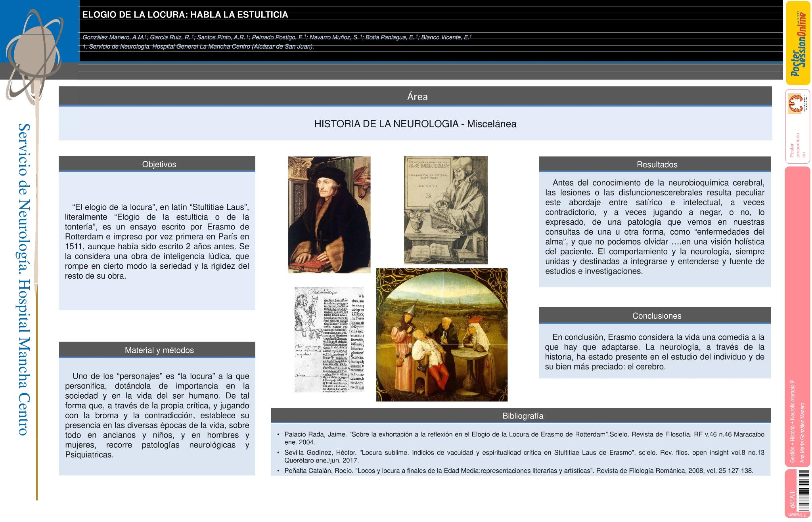The image size is (812, 522).
Task: Click vertical text 'Gestión + Historia + Neurofisioterapia P'
Action: [x=792, y=421]
